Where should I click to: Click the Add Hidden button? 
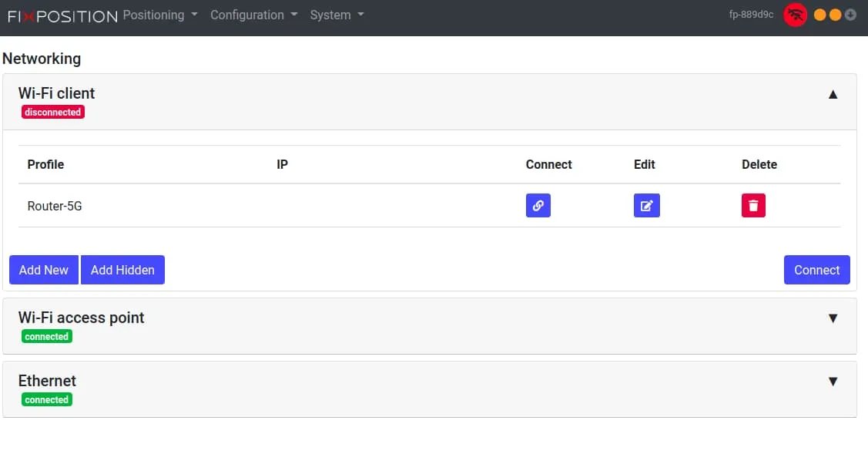point(122,270)
